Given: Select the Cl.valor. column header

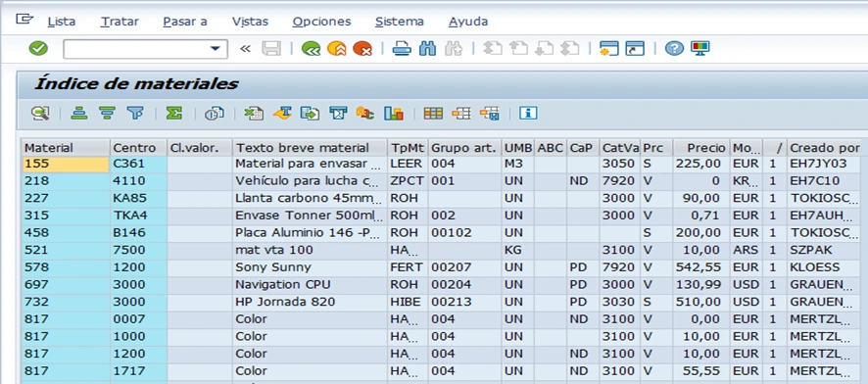Looking at the screenshot, I should 200,148.
